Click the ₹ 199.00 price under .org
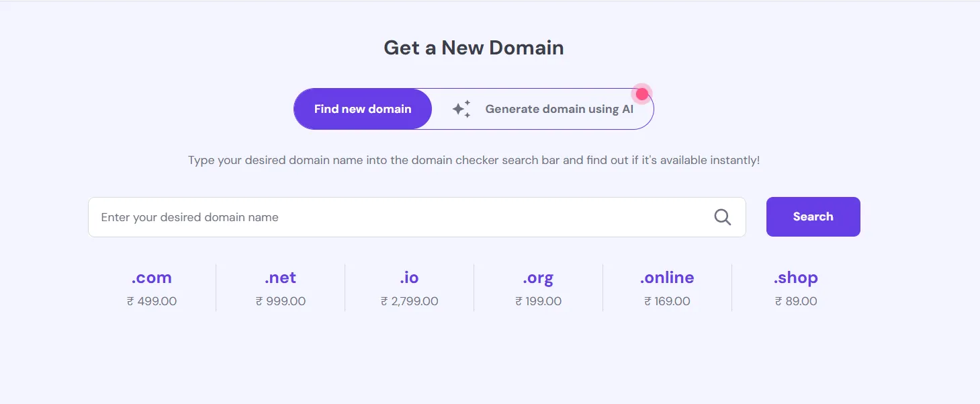 (x=538, y=301)
